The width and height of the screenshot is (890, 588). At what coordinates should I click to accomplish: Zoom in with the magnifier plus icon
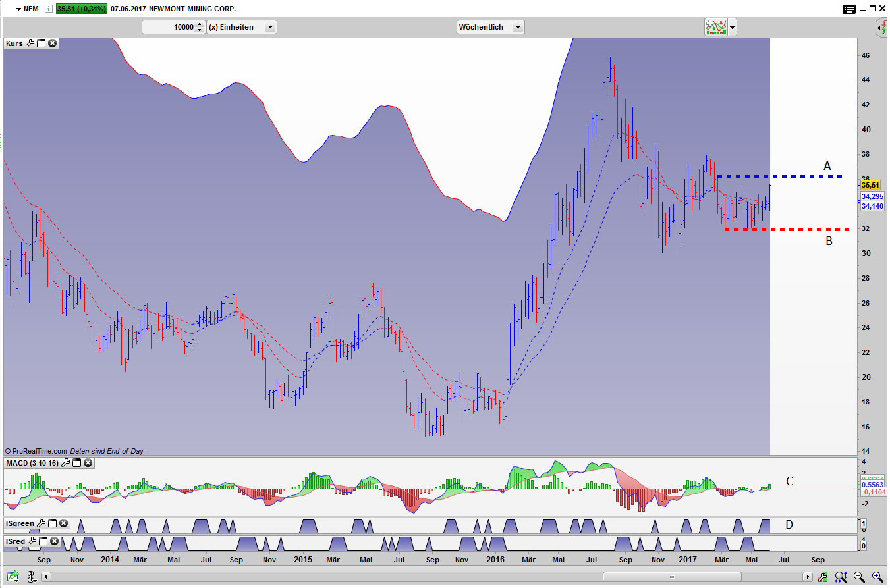[877, 577]
